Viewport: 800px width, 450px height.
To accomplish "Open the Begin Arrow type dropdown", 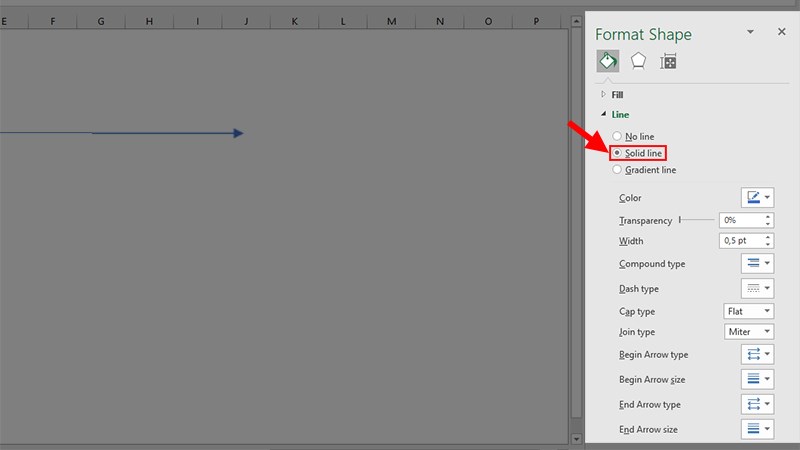I will point(758,354).
